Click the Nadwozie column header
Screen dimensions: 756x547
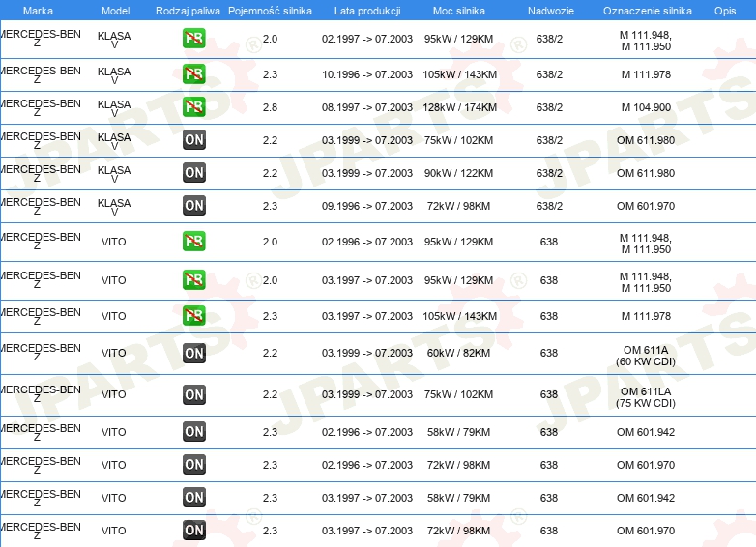[x=551, y=11]
